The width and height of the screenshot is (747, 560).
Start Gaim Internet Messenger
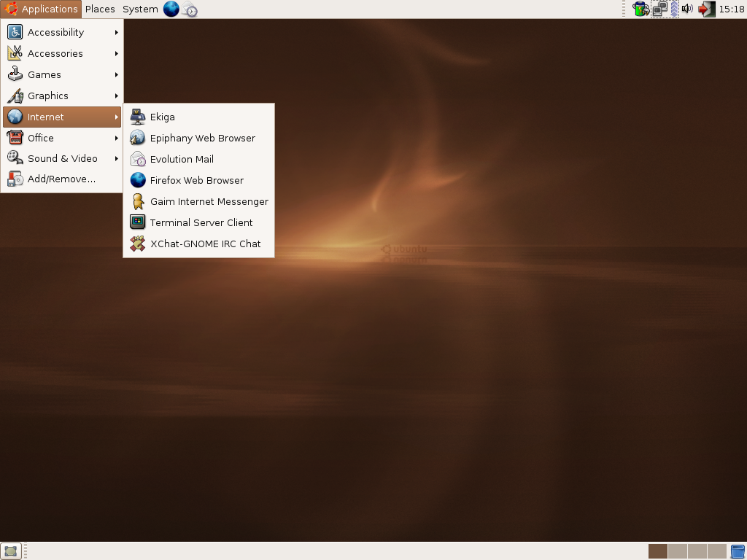(x=198, y=201)
